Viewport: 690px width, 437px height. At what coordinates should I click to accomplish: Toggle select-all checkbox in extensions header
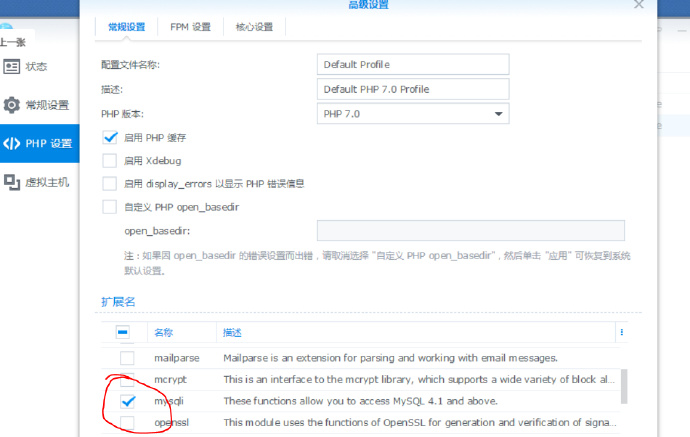123,332
